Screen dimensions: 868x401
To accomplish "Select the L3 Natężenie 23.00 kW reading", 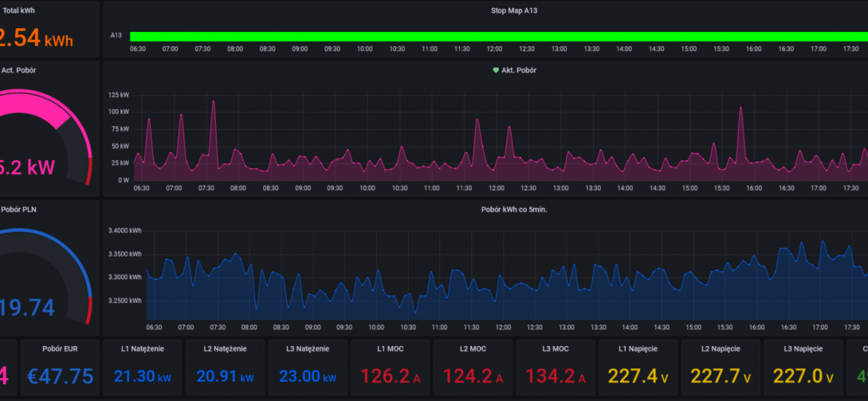I will [x=307, y=376].
